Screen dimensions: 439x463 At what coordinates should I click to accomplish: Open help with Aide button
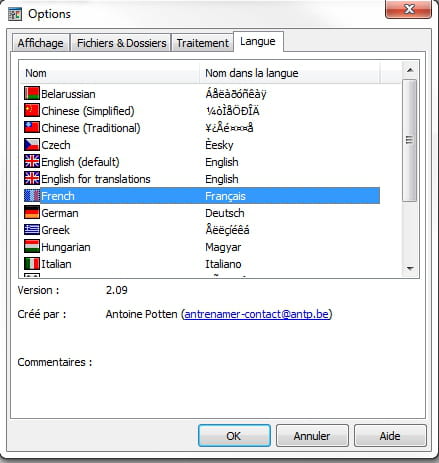390,436
